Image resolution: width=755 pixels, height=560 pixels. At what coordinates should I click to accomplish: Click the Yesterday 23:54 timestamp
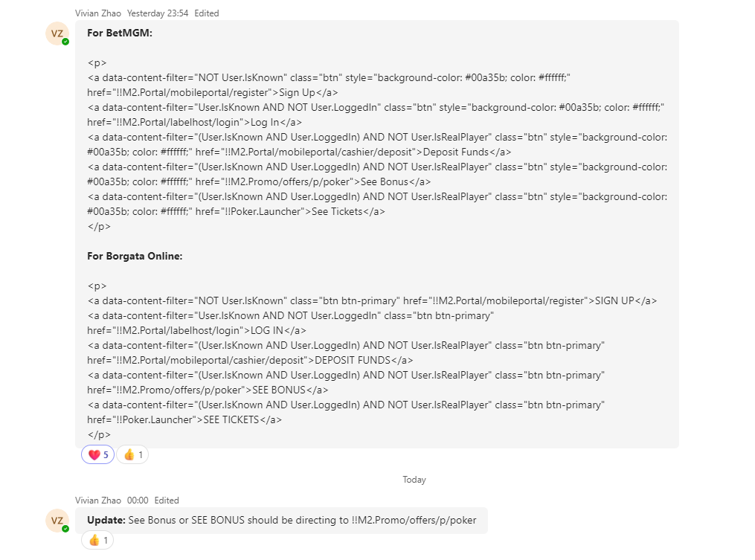(158, 13)
